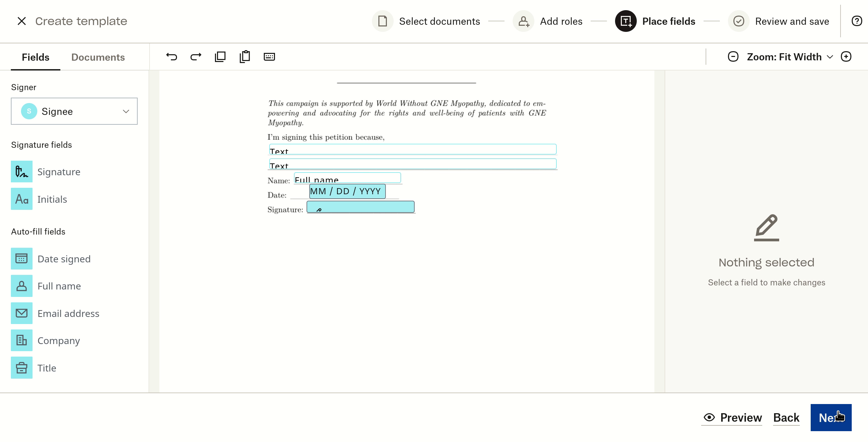Click the Date Signed auto-fill icon

21,259
